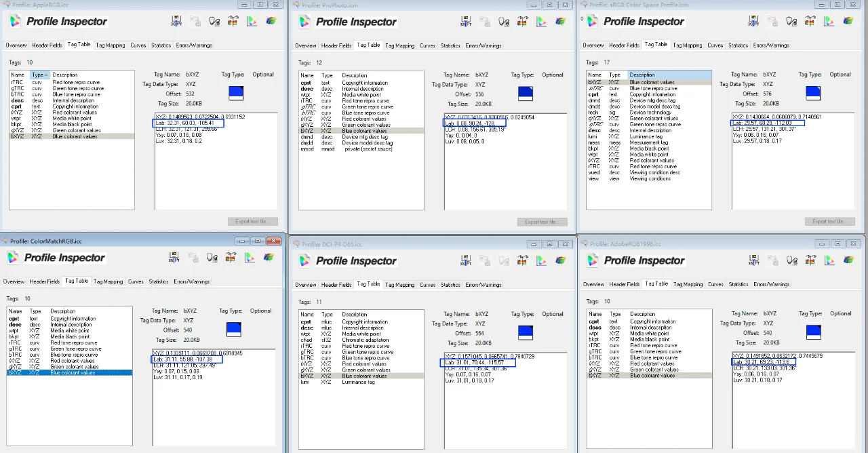868x453 pixels.
Task: Switch to Overview tab in AppleRGB.icc window
Action: (x=16, y=45)
